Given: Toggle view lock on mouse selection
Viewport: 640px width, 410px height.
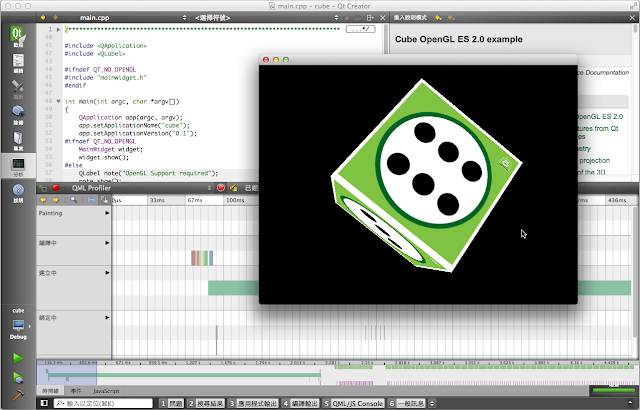Looking at the screenshot, I should pyautogui.click(x=104, y=200).
